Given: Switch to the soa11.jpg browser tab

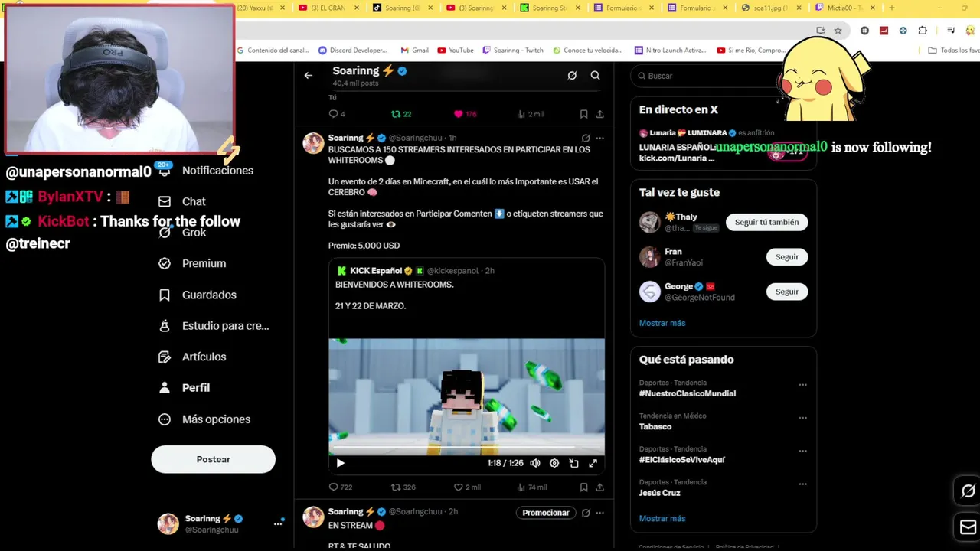Looking at the screenshot, I should [x=771, y=8].
